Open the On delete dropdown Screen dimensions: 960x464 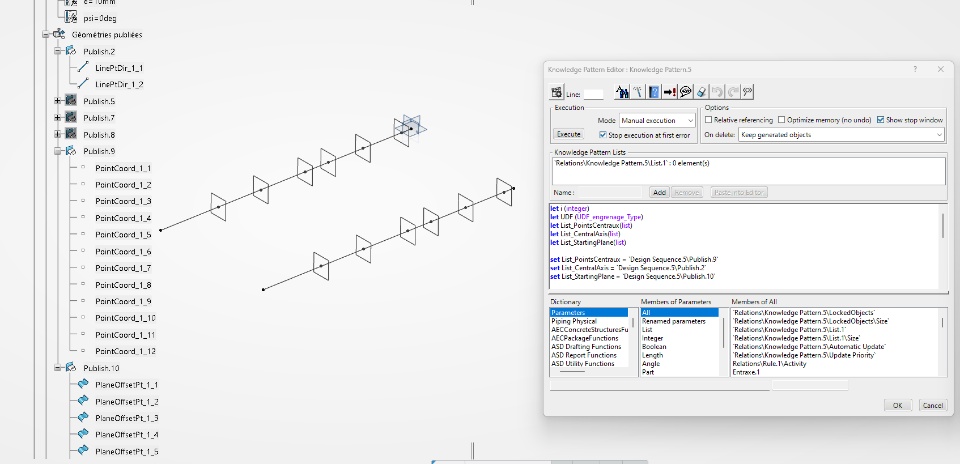click(841, 135)
